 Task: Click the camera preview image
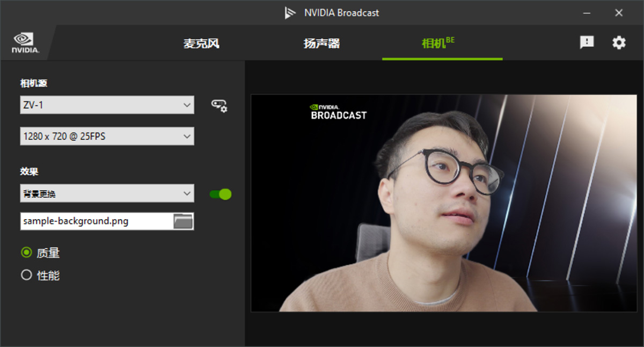click(x=444, y=203)
